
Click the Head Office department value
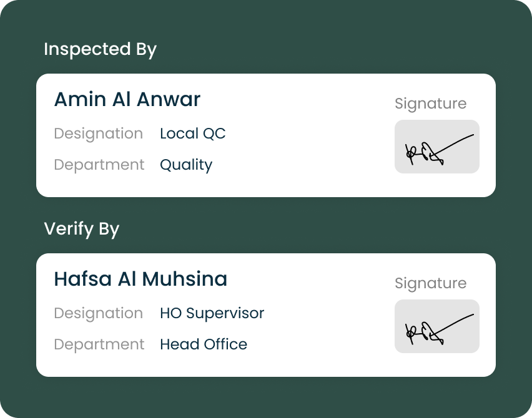[204, 344]
